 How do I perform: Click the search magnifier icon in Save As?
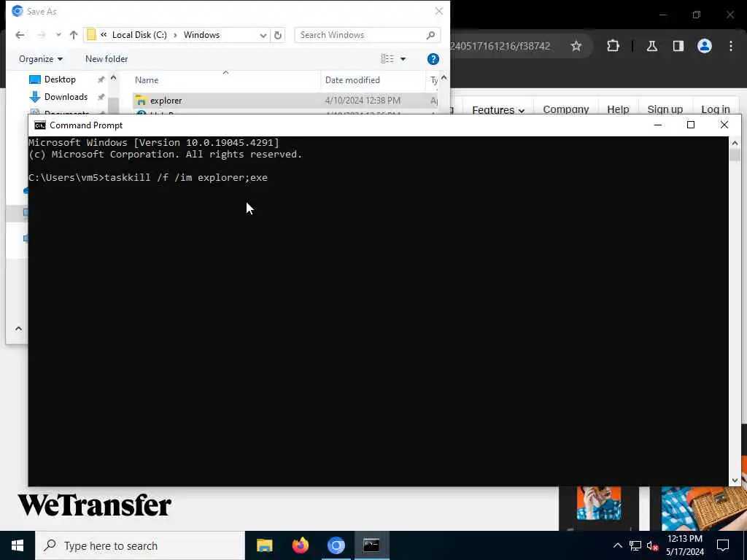click(x=430, y=35)
